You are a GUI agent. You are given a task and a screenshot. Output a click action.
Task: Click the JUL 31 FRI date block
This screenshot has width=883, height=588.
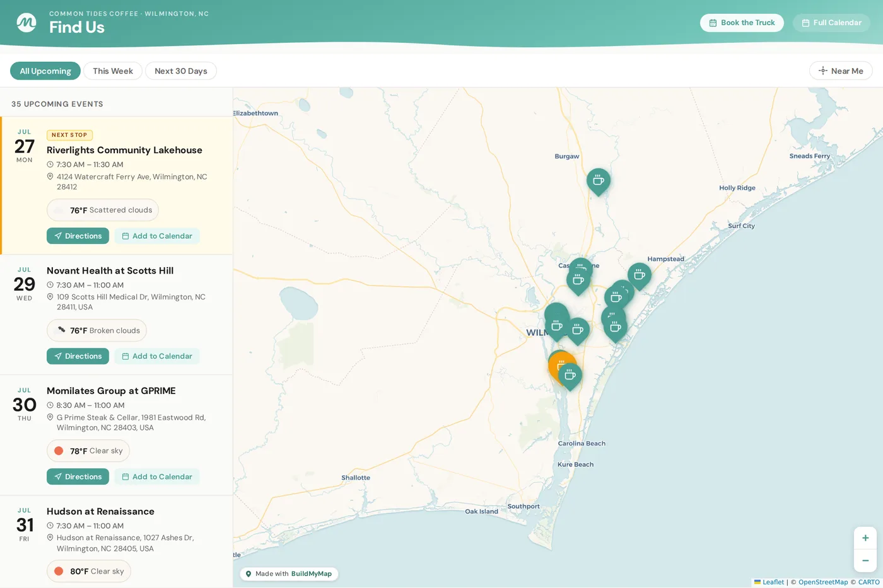click(x=25, y=524)
